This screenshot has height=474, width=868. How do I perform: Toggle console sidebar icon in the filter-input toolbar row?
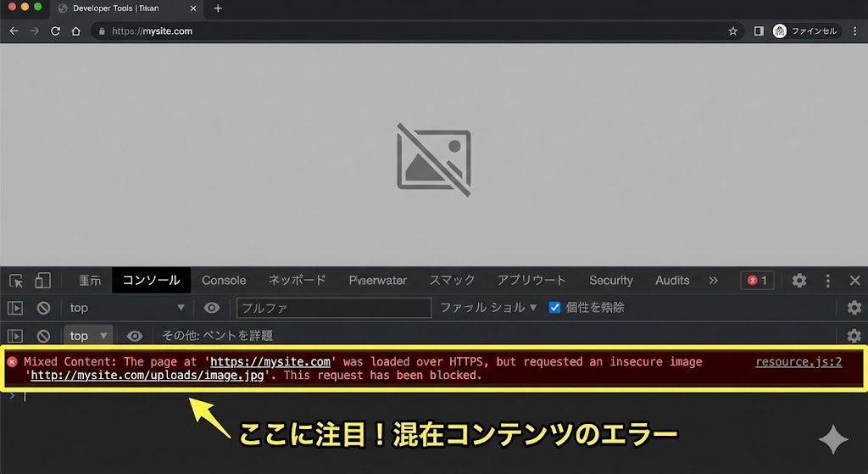point(15,308)
